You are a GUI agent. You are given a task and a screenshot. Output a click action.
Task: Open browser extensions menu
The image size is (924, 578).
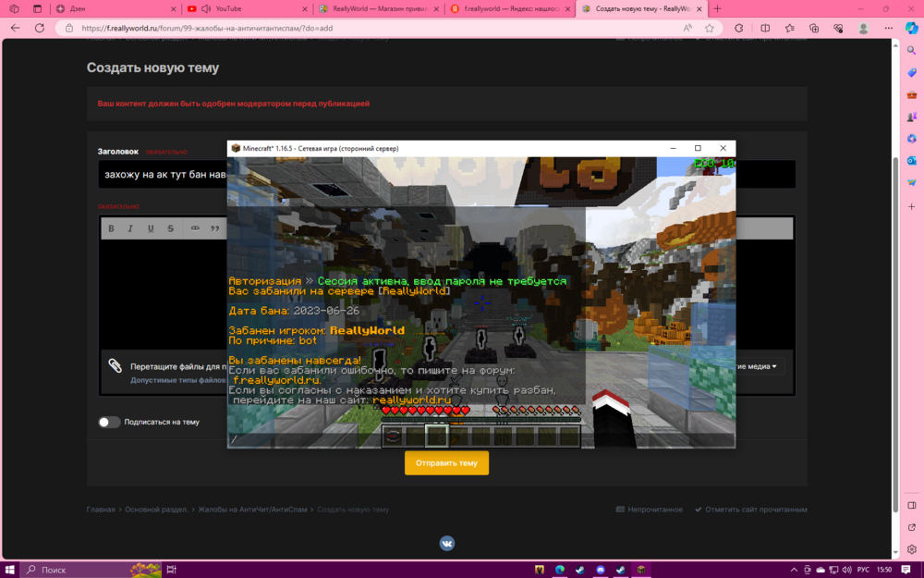tap(738, 28)
